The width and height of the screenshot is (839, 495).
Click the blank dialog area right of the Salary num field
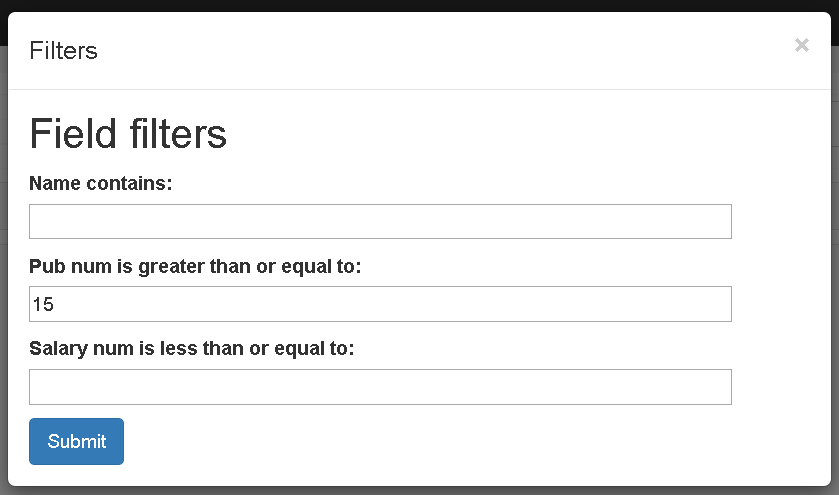[780, 387]
